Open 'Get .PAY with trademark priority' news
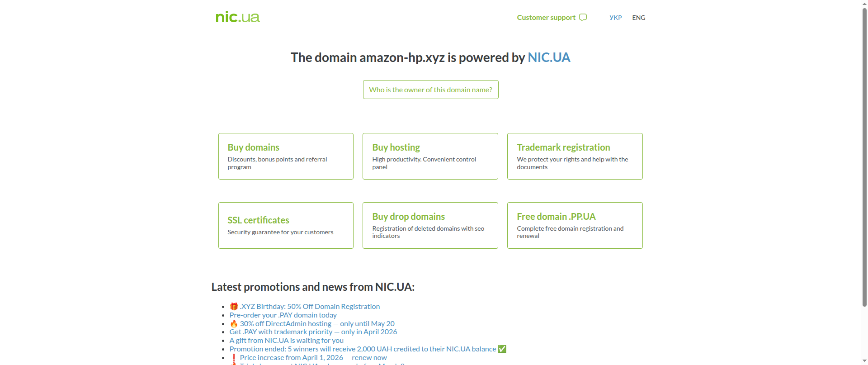The width and height of the screenshot is (868, 365). pos(313,332)
